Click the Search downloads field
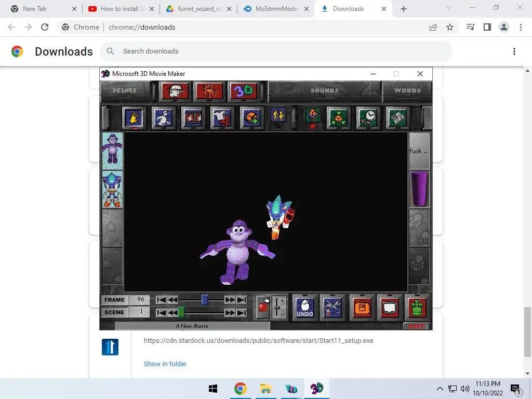This screenshot has height=399, width=532. click(x=276, y=51)
